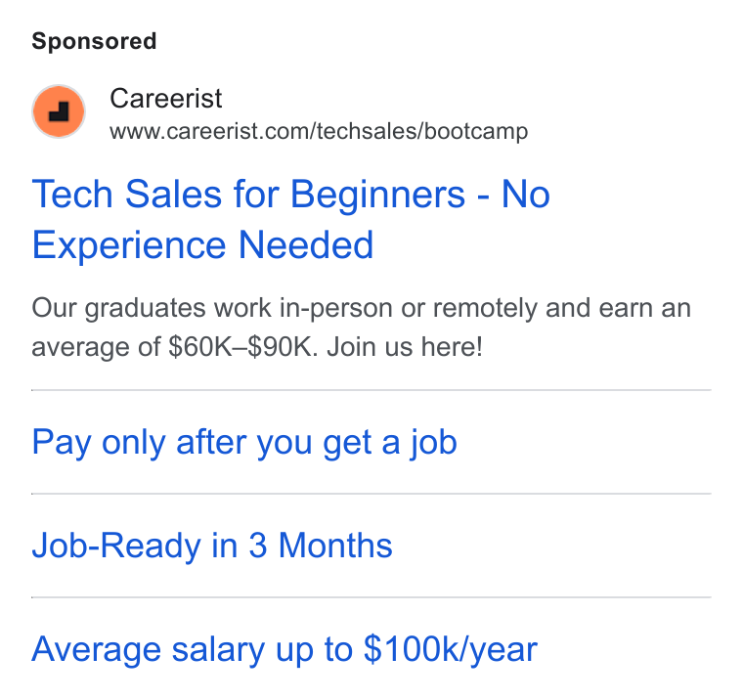Viewport: 743px width, 700px height.
Task: Click the Join us here! text
Action: pyautogui.click(x=405, y=347)
